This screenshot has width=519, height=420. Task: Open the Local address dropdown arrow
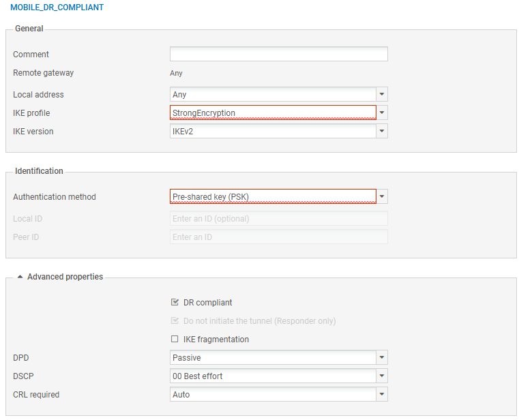click(382, 95)
